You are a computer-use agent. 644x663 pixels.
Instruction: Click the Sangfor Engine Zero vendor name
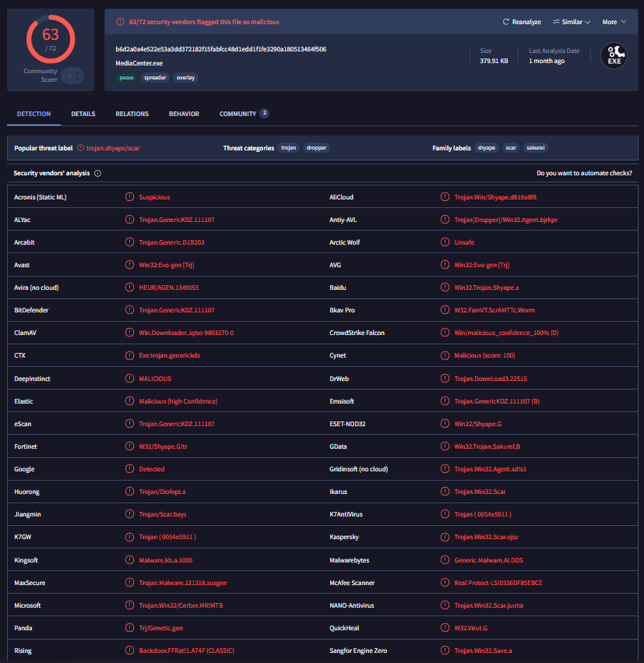click(358, 651)
